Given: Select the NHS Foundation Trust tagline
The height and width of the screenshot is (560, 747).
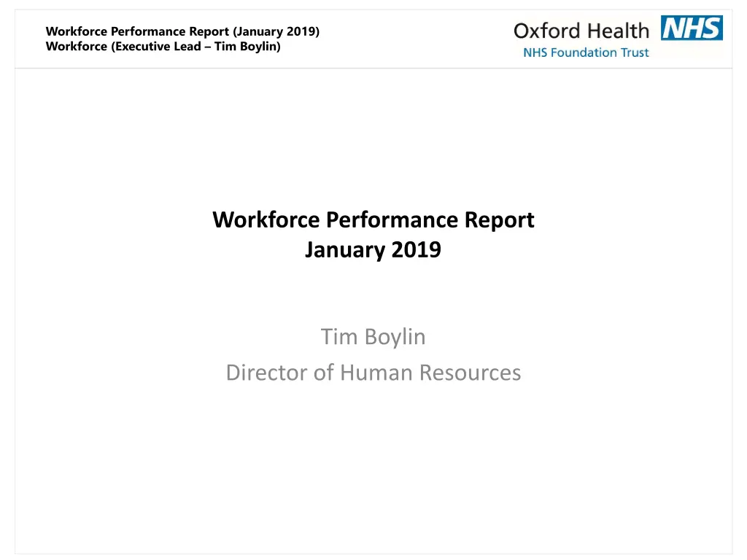Looking at the screenshot, I should click(x=585, y=52).
